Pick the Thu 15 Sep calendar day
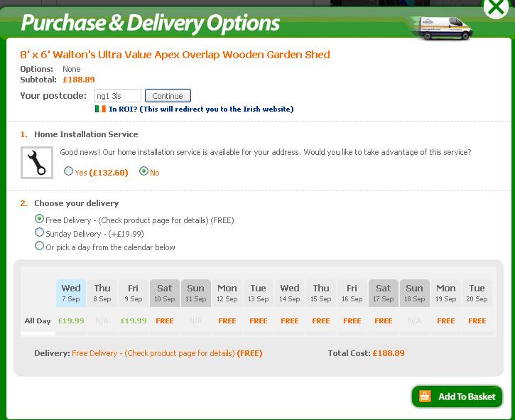The width and height of the screenshot is (515, 420). tap(321, 293)
